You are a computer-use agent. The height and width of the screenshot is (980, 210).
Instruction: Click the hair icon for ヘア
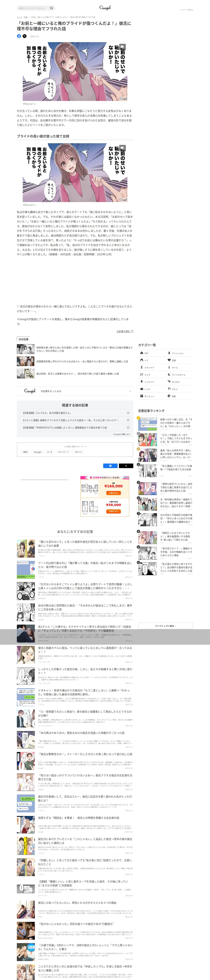(141, 360)
